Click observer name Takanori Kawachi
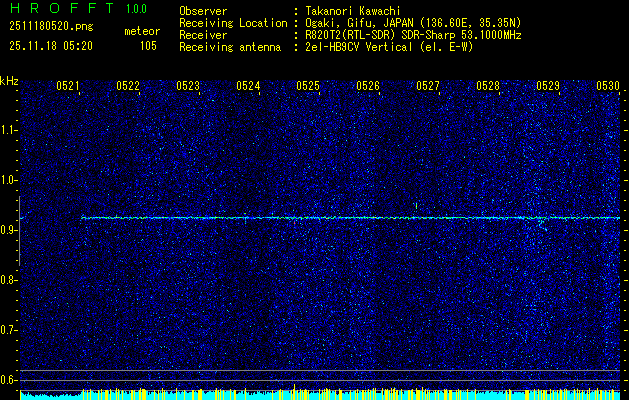629x400 pixels. point(353,11)
